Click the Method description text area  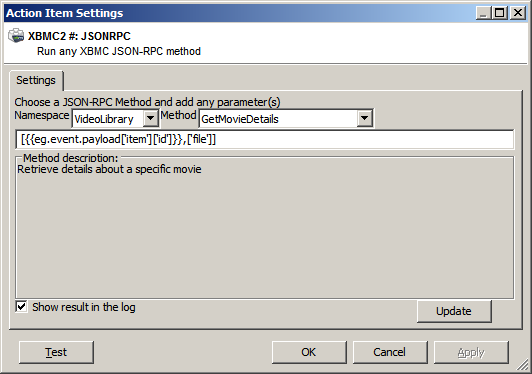pyautogui.click(x=265, y=231)
